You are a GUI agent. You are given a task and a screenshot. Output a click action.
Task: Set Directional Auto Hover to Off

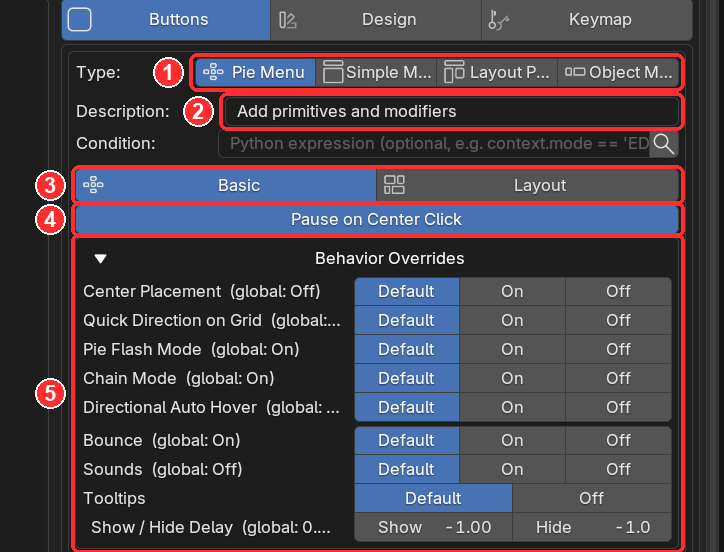click(x=618, y=407)
